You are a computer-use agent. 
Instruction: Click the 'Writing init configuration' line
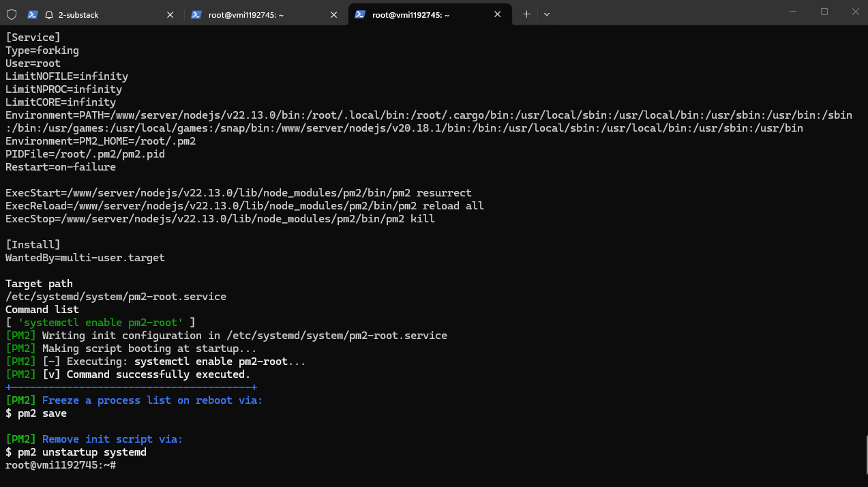[x=226, y=336]
